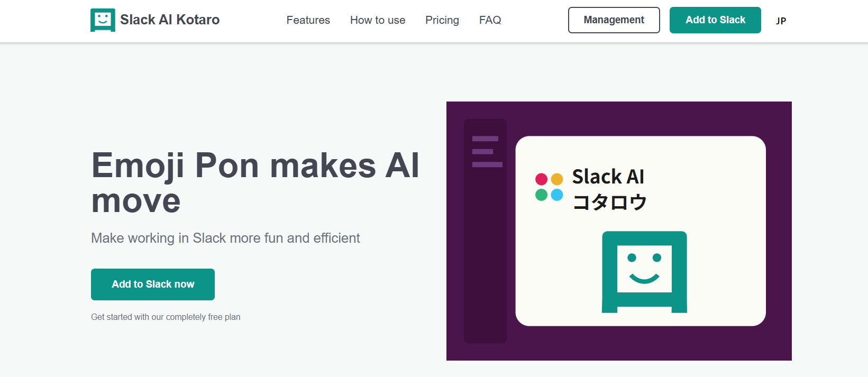Click the Add to Slack now button
Viewport: 868px width, 377px height.
(x=153, y=284)
